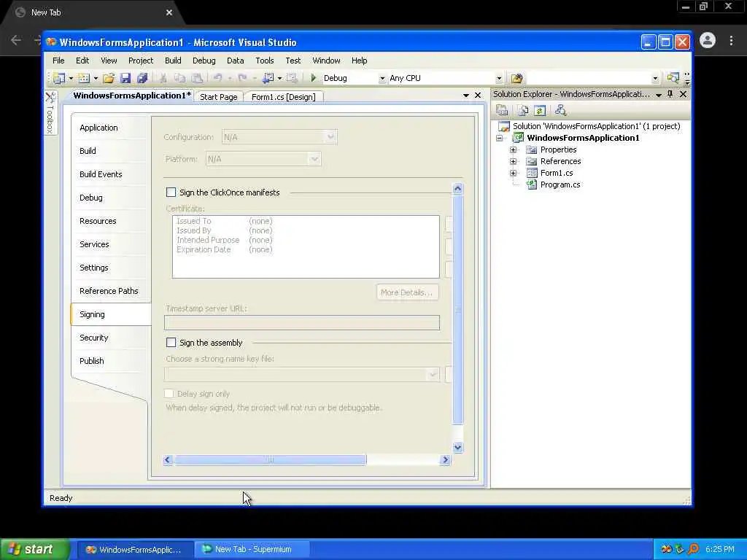Open the Find combo box dropdown arrow
747x560 pixels.
pos(655,78)
